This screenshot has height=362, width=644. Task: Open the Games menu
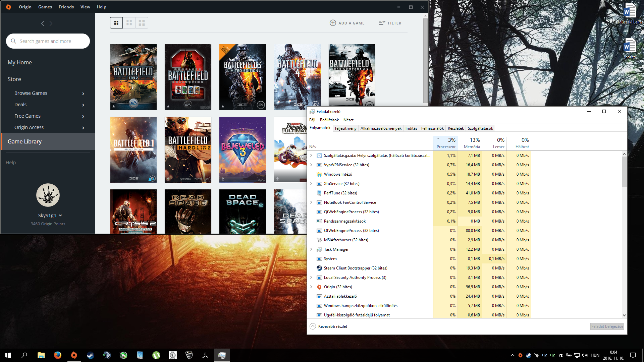click(45, 7)
